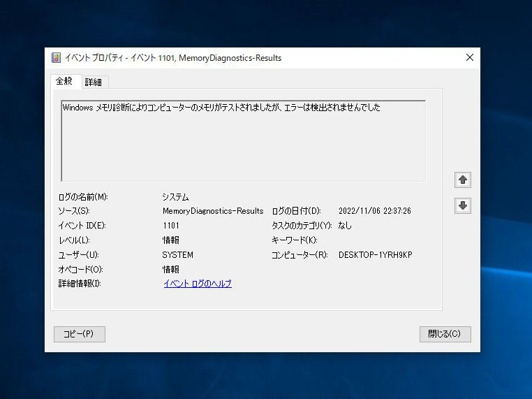Click the task category value なし
Image resolution: width=532 pixels, height=399 pixels.
click(x=345, y=226)
